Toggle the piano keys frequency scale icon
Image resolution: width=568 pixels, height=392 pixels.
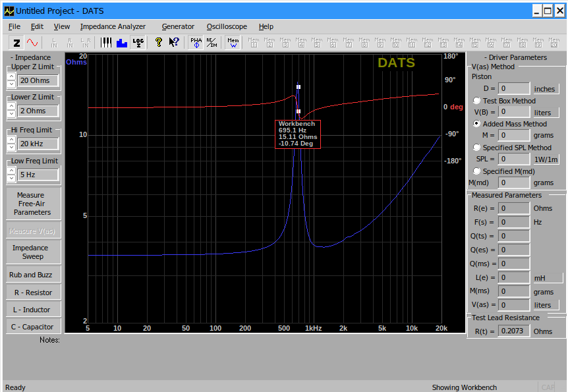coord(106,43)
